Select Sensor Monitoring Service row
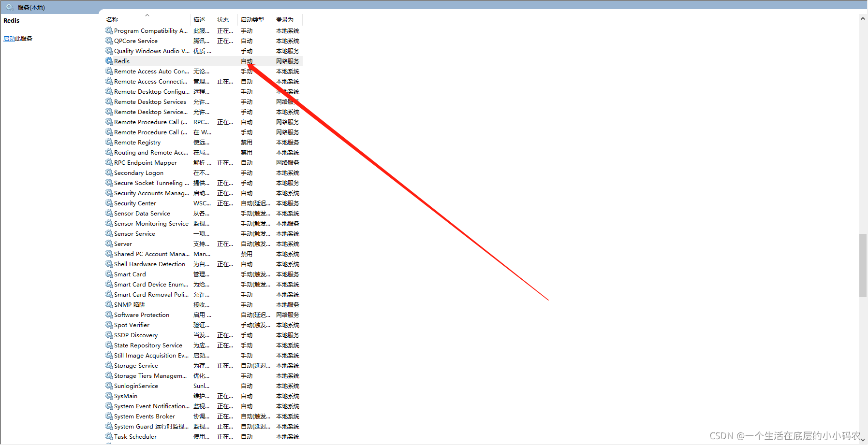 (x=204, y=223)
